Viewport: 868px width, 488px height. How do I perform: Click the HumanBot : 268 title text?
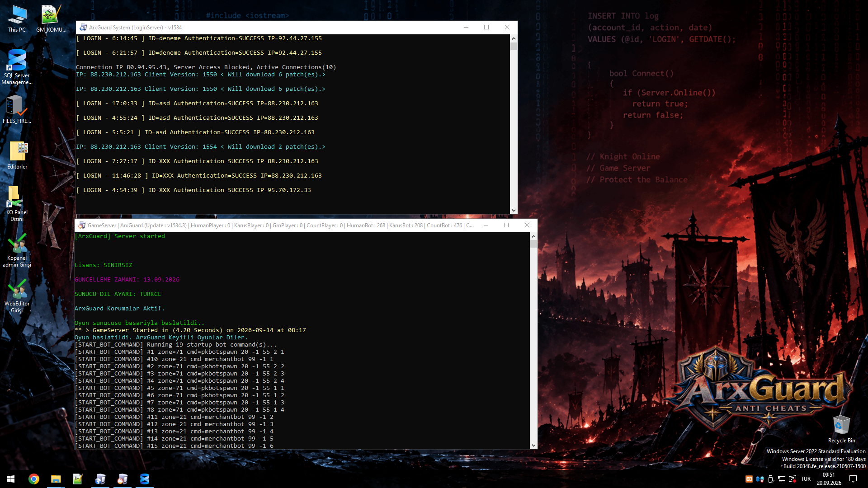(366, 225)
